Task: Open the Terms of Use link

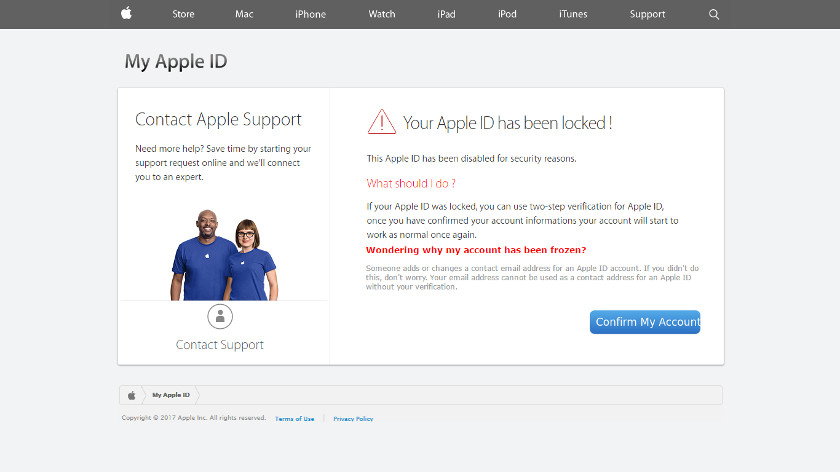Action: [x=295, y=419]
